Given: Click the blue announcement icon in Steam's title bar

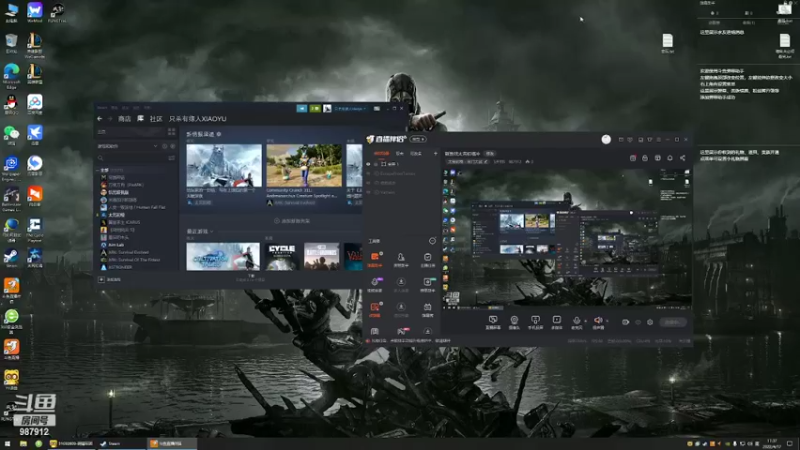Looking at the screenshot, I should [x=302, y=109].
